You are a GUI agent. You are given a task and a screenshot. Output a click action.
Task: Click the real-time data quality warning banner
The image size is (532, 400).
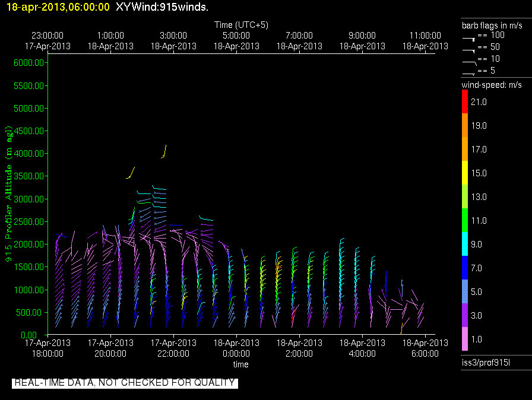click(125, 383)
